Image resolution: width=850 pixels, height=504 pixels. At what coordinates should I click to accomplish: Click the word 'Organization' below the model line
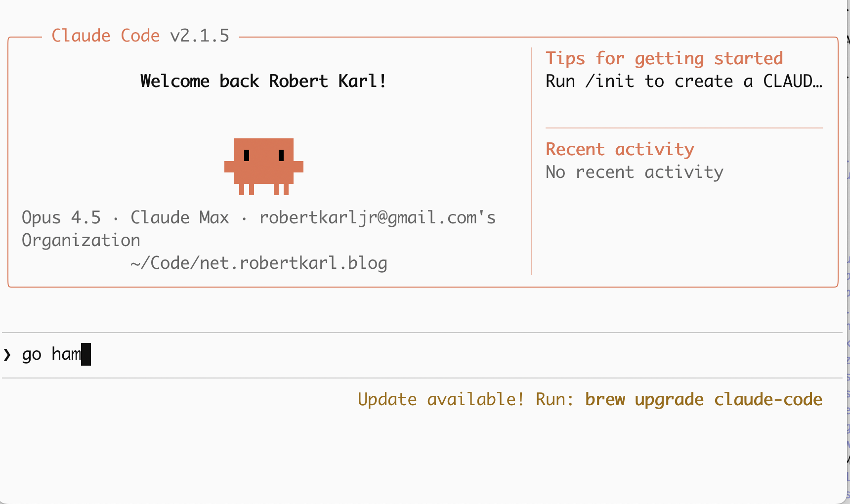[x=81, y=240]
